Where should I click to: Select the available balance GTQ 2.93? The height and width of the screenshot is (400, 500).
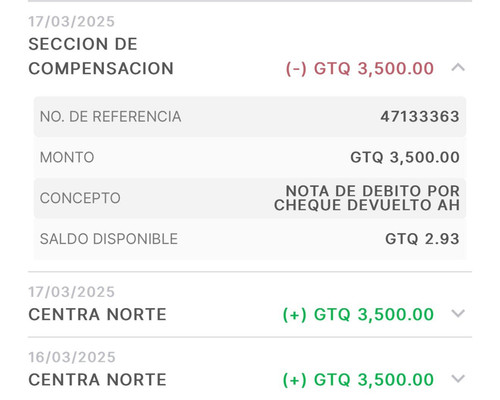(x=422, y=239)
